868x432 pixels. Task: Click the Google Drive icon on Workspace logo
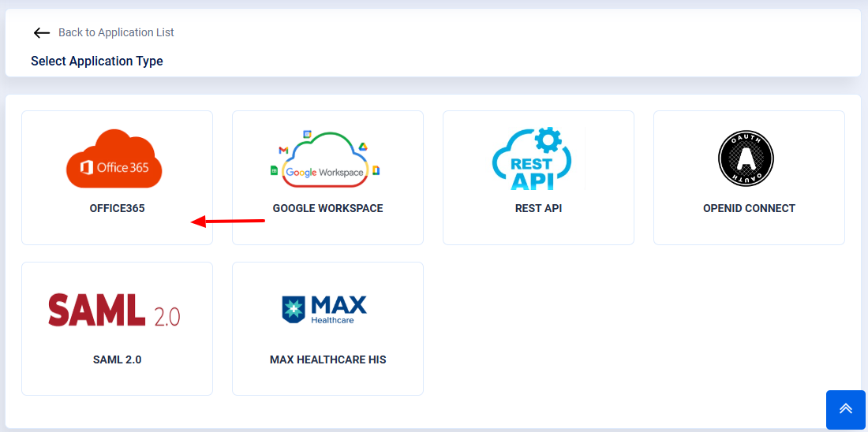363,147
